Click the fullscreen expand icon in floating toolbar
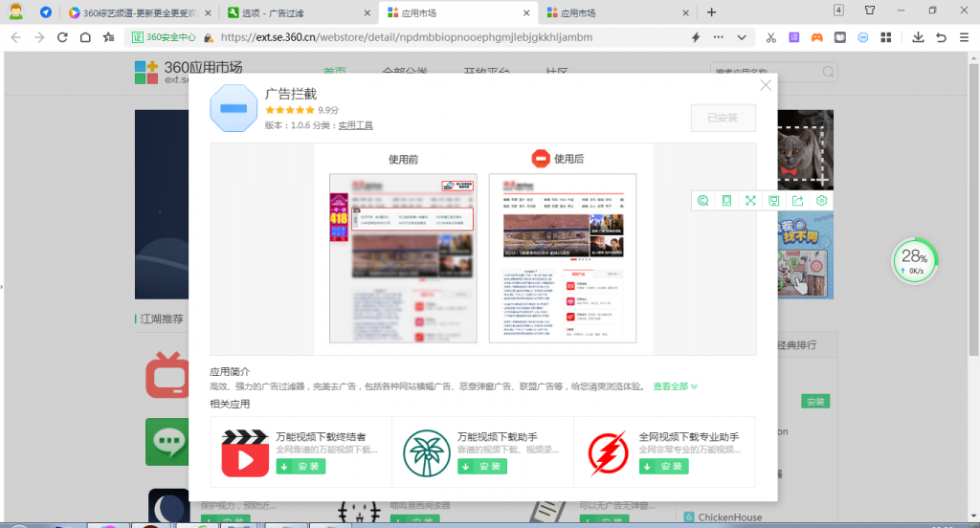The width and height of the screenshot is (980, 528). (750, 201)
